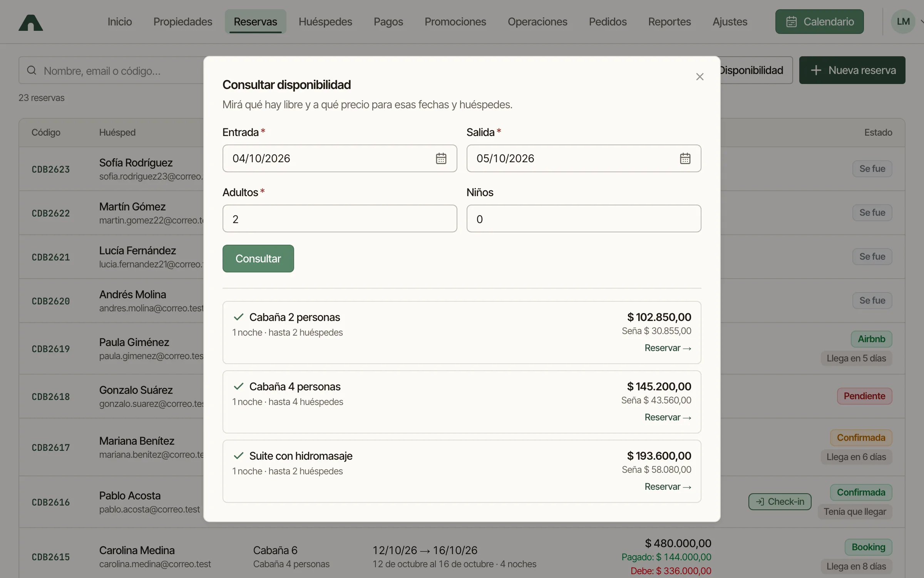Click reservation code CDB2618
This screenshot has height=578, width=924.
[51, 397]
